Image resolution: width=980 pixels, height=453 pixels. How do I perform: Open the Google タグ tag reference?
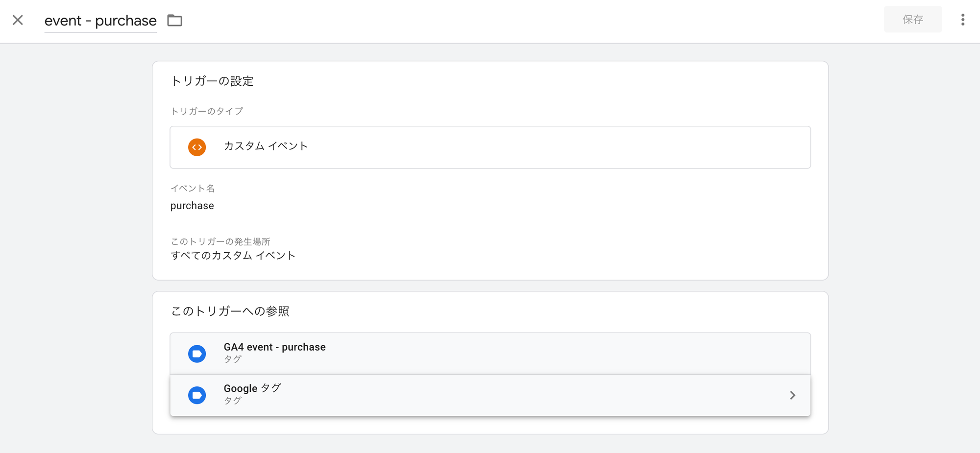(490, 395)
